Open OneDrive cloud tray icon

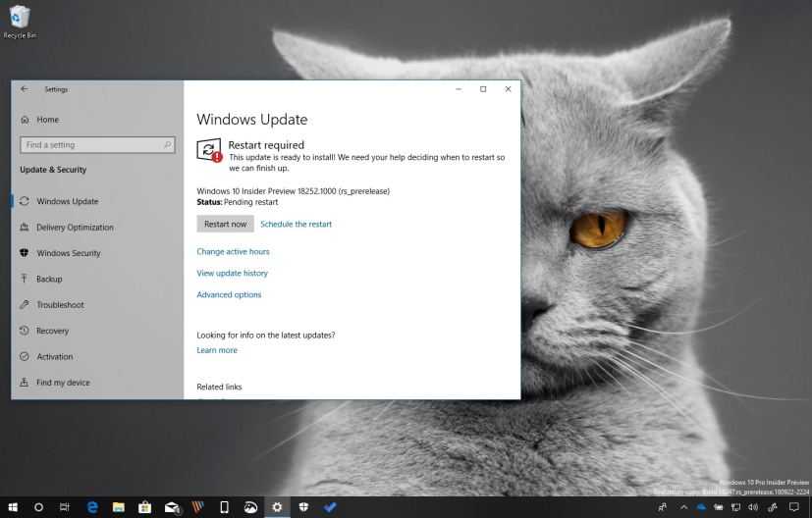pos(701,507)
